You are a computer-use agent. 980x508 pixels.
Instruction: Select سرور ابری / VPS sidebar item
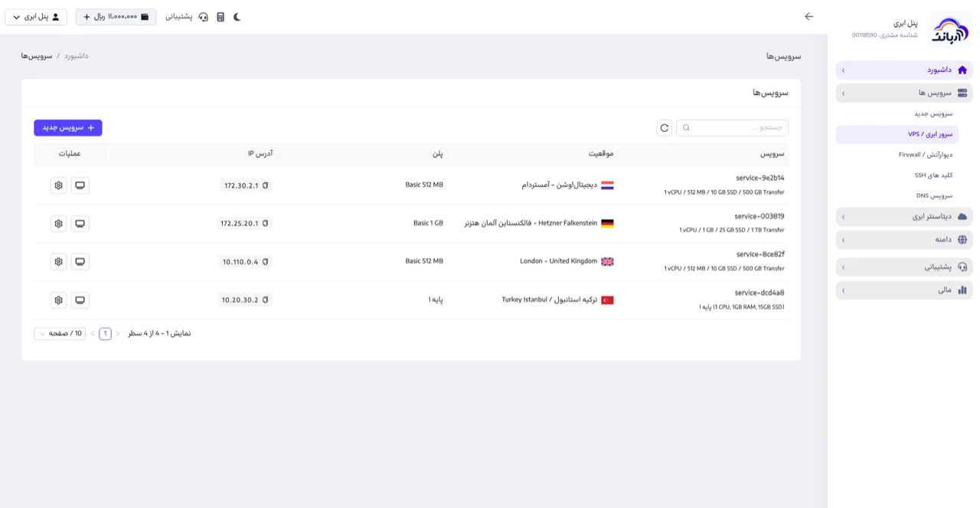[x=897, y=134]
